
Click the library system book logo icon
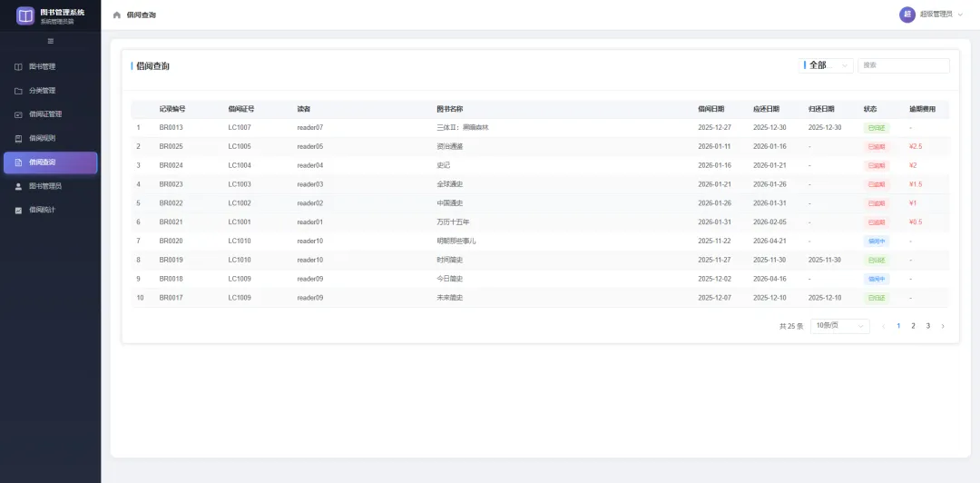pyautogui.click(x=25, y=15)
